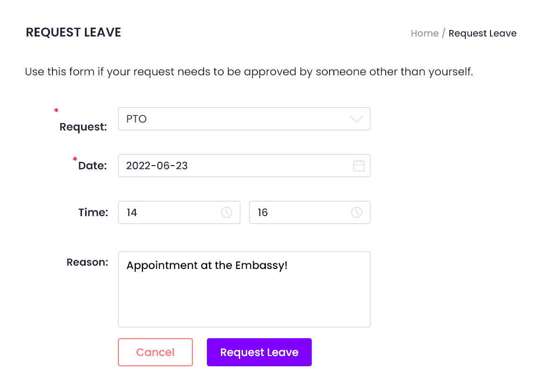Screen dimensions: 543x392
Task: Click the Date: field label
Action: (x=93, y=166)
